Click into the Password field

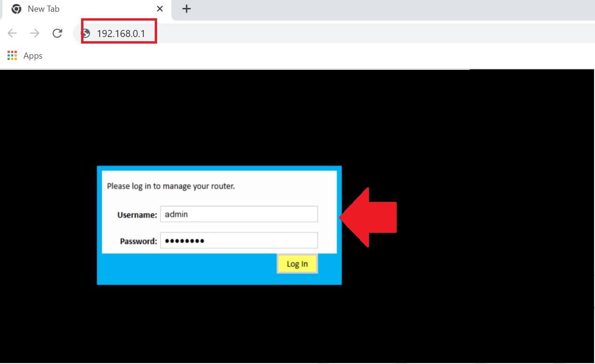pos(239,241)
